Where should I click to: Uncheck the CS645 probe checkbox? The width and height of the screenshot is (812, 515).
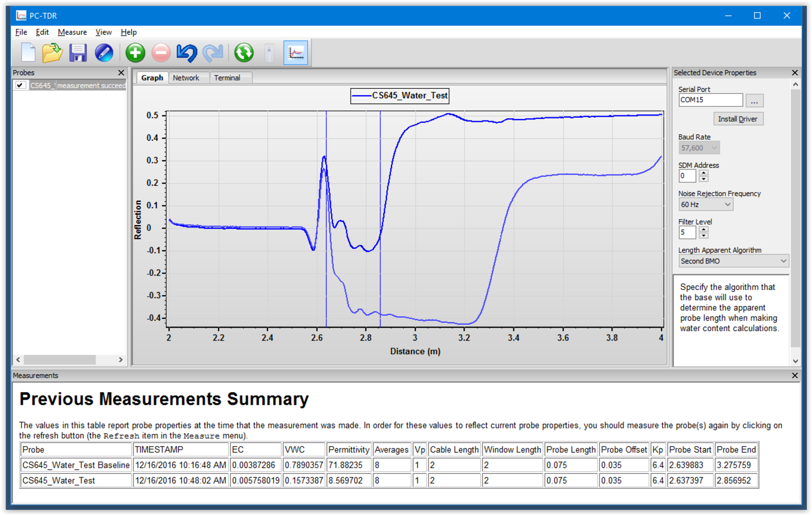click(20, 85)
